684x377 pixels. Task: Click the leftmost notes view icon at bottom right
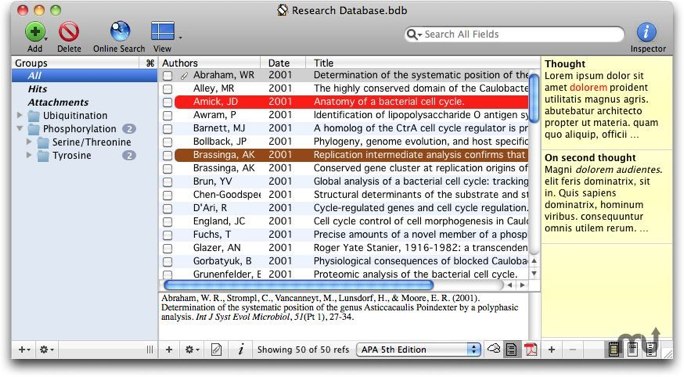pos(613,349)
